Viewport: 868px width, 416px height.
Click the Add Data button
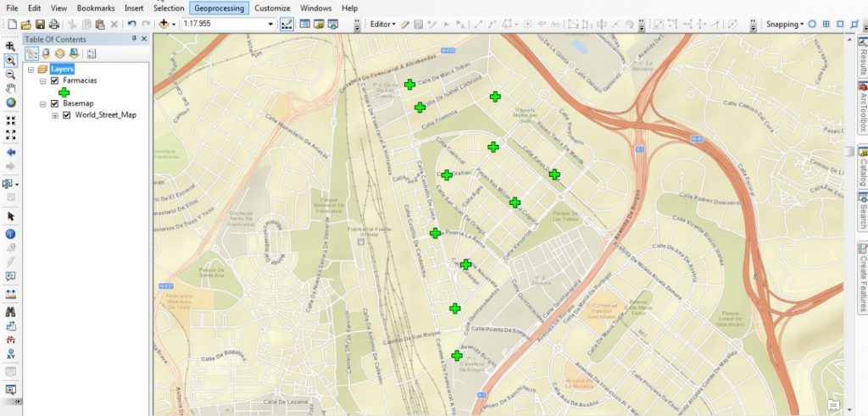(x=164, y=24)
